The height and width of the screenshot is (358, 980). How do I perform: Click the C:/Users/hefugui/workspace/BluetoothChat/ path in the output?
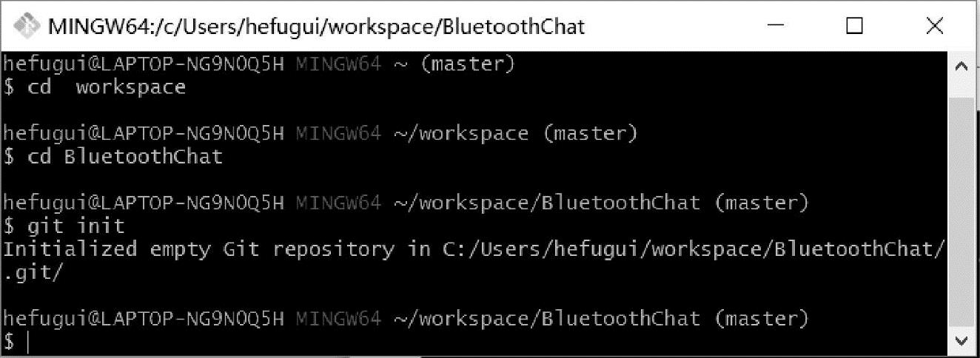click(694, 249)
